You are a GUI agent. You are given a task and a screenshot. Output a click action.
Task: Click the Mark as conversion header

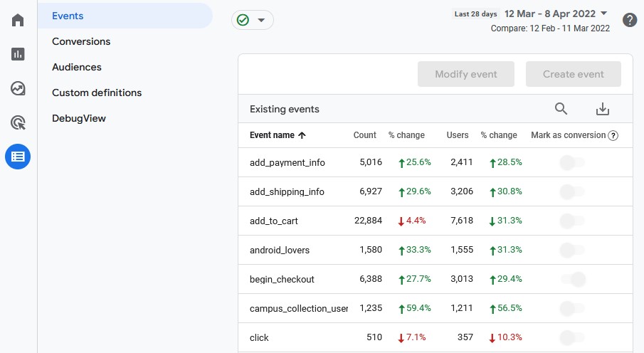click(568, 135)
